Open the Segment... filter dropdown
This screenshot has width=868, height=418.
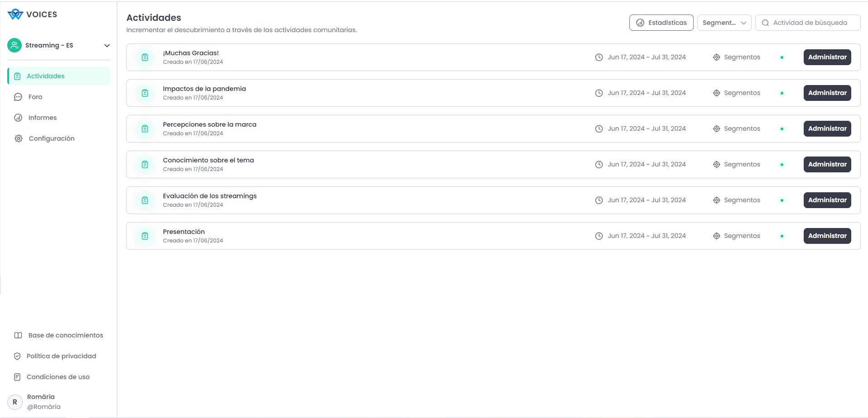pyautogui.click(x=724, y=23)
